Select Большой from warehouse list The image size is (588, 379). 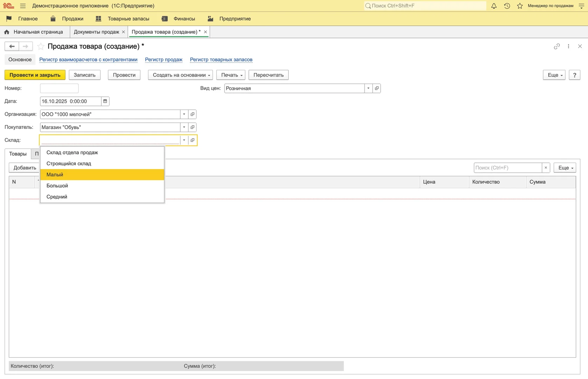[57, 186]
